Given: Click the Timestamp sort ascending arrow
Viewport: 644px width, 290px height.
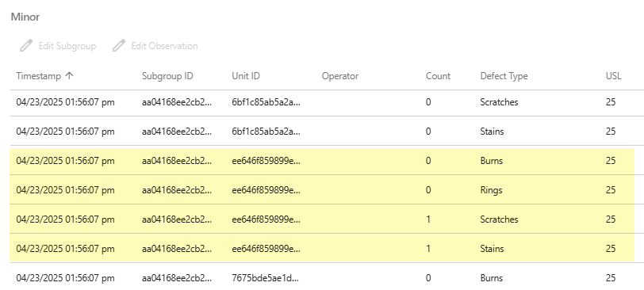Looking at the screenshot, I should (70, 76).
